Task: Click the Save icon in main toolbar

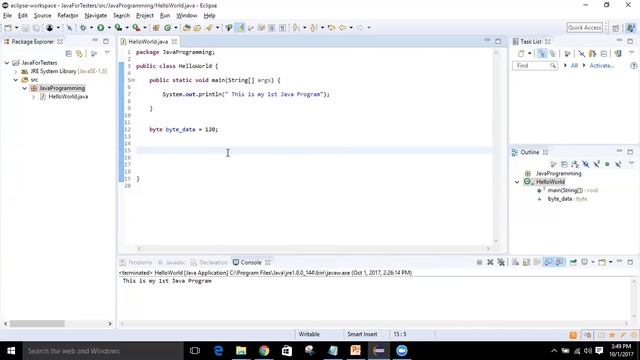Action: click(x=25, y=28)
